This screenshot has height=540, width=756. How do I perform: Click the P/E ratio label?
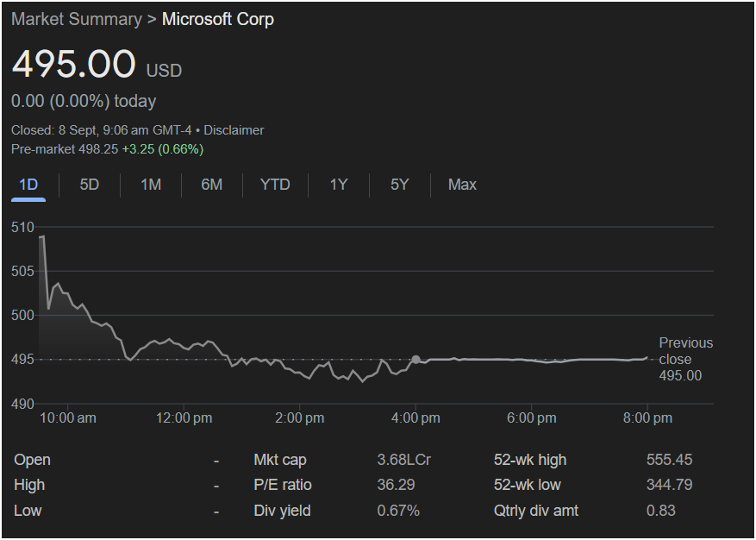283,485
